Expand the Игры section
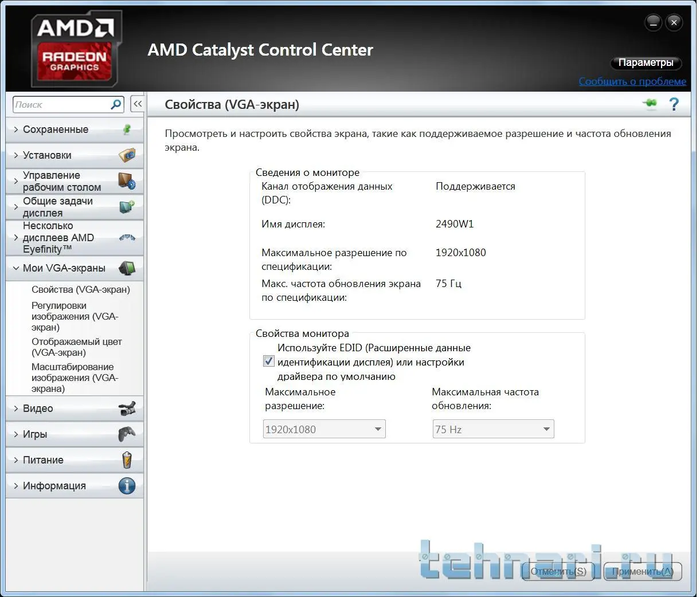This screenshot has width=700, height=597. (75, 434)
